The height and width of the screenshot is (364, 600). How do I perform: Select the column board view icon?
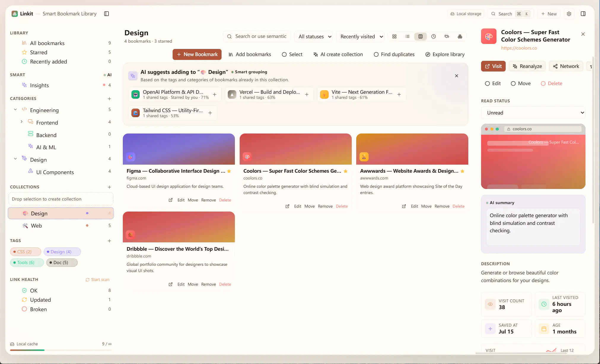point(420,36)
